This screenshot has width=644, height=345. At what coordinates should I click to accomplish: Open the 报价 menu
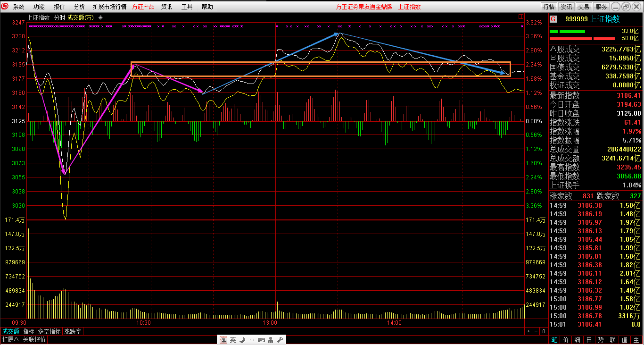59,7
